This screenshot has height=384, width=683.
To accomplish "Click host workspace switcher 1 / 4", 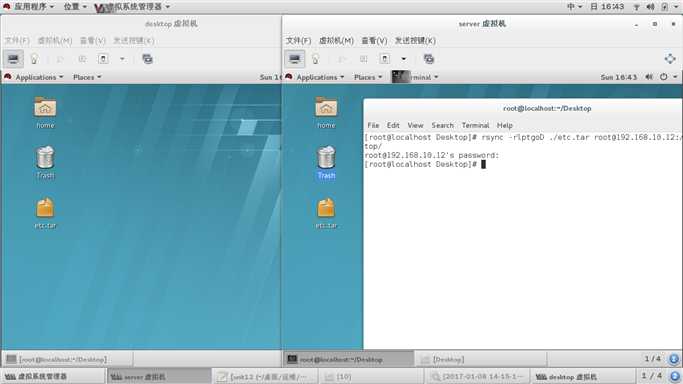I will (651, 376).
